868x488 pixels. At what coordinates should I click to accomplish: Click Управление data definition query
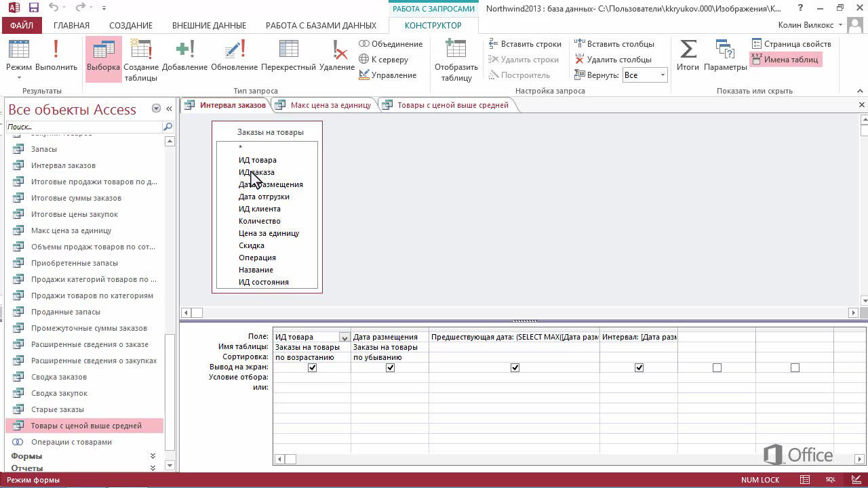tap(387, 75)
